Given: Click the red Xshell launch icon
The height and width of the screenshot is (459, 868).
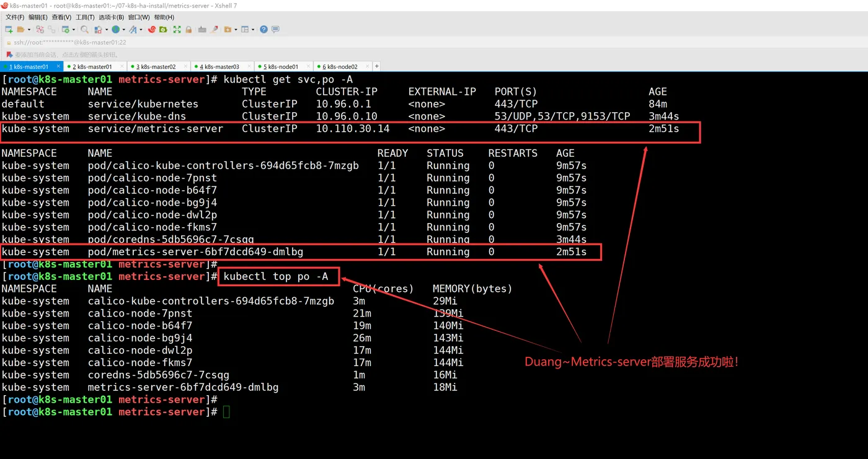Looking at the screenshot, I should coord(152,30).
